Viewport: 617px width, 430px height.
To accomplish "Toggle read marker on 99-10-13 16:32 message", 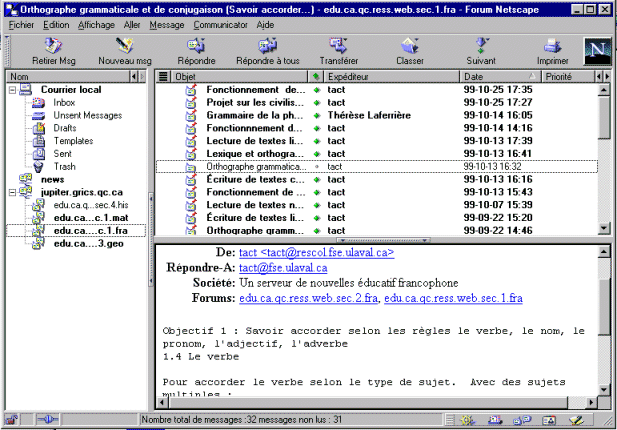I will click(x=317, y=167).
